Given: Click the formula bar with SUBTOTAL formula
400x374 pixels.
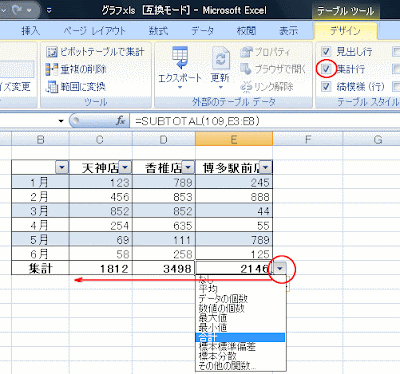Looking at the screenshot, I should [265, 121].
